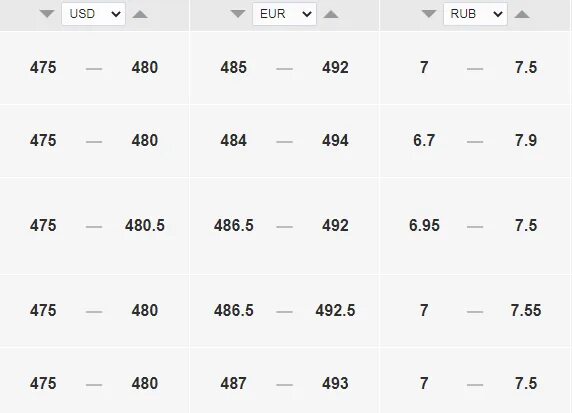Select the 480.5 USD sell rate
This screenshot has height=413, width=572.
tap(145, 225)
